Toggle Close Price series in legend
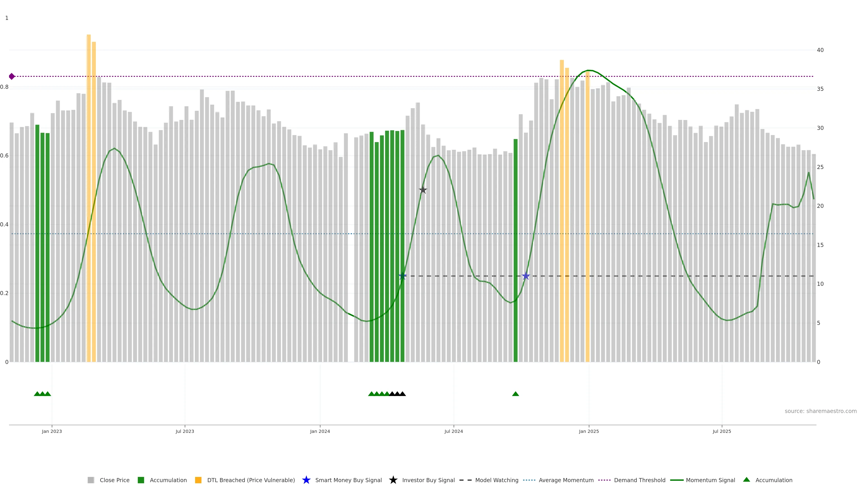This screenshot has width=868, height=488. (x=114, y=480)
